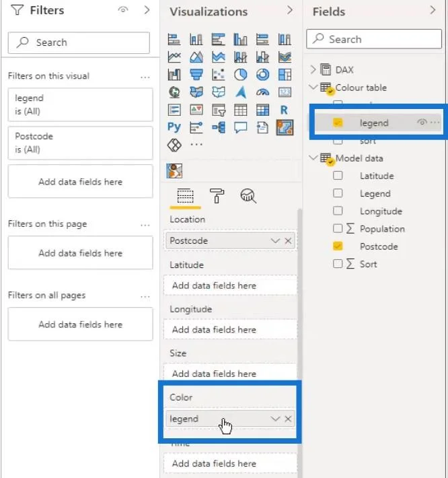This screenshot has width=448, height=478.
Task: Select the stacked bar chart visual
Action: click(174, 39)
